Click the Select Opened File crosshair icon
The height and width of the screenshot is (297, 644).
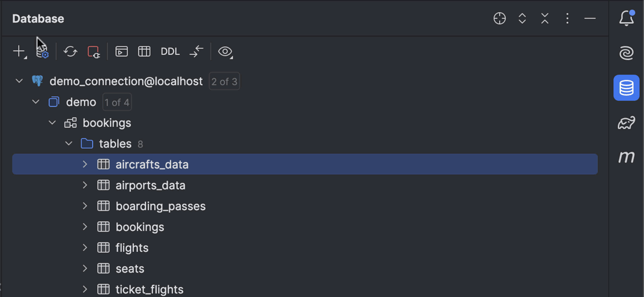click(500, 19)
